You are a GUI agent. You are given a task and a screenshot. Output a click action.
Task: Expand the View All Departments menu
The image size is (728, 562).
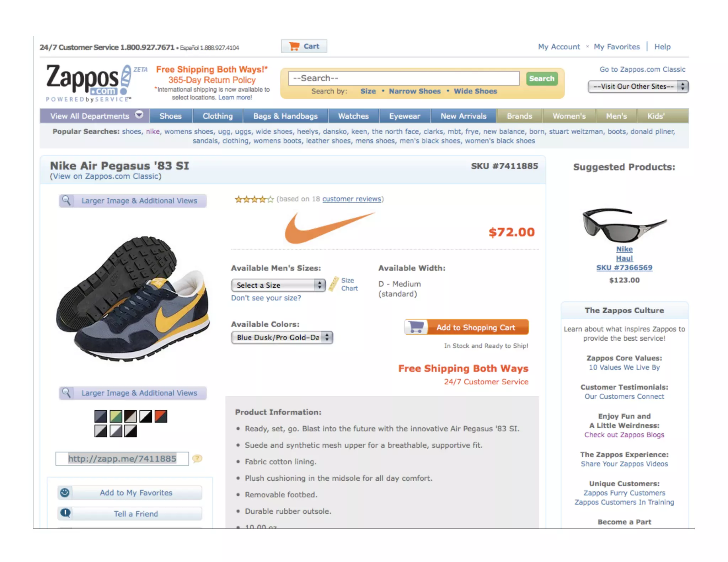95,116
